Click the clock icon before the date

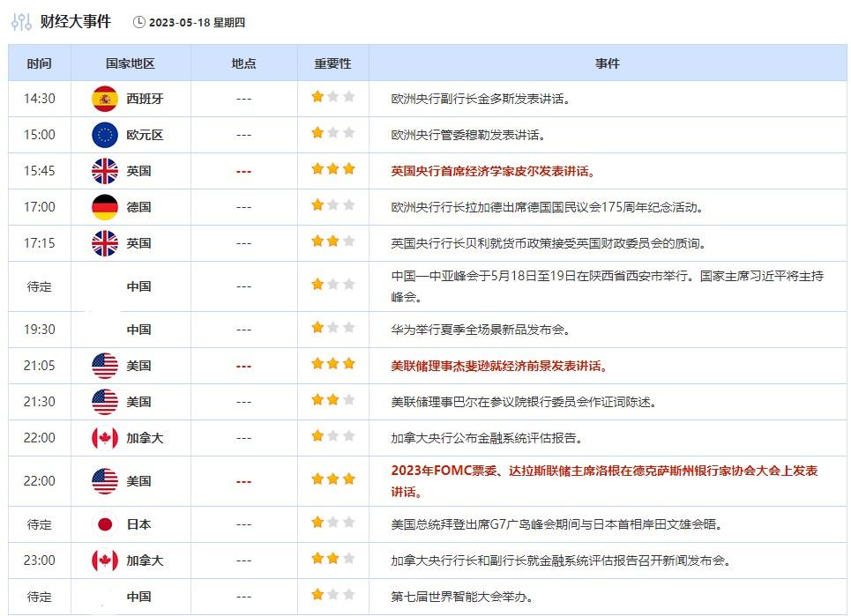tap(139, 22)
